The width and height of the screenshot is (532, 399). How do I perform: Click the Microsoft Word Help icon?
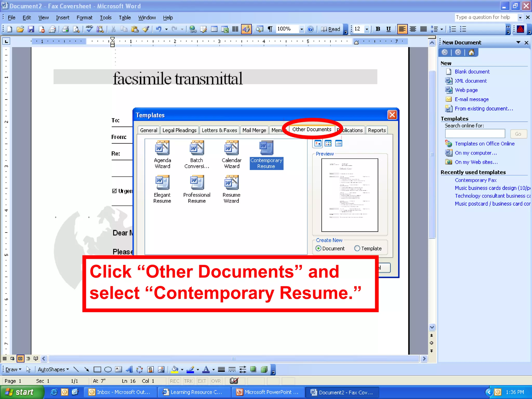point(310,29)
